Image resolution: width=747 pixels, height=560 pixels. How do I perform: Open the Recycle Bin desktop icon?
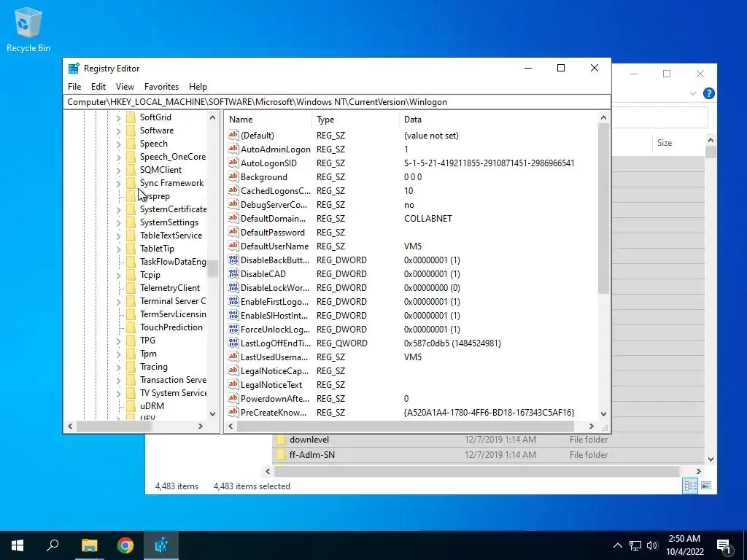pos(28,29)
